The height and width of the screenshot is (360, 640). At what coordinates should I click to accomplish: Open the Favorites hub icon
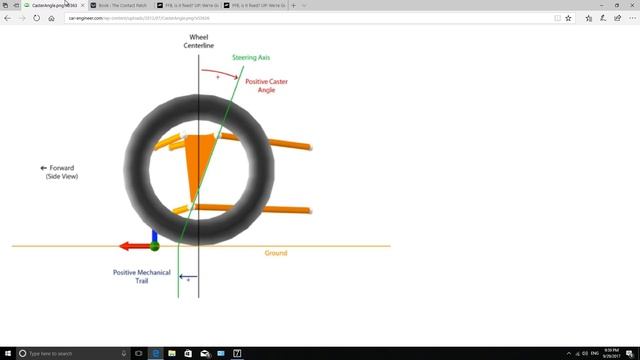(589, 18)
